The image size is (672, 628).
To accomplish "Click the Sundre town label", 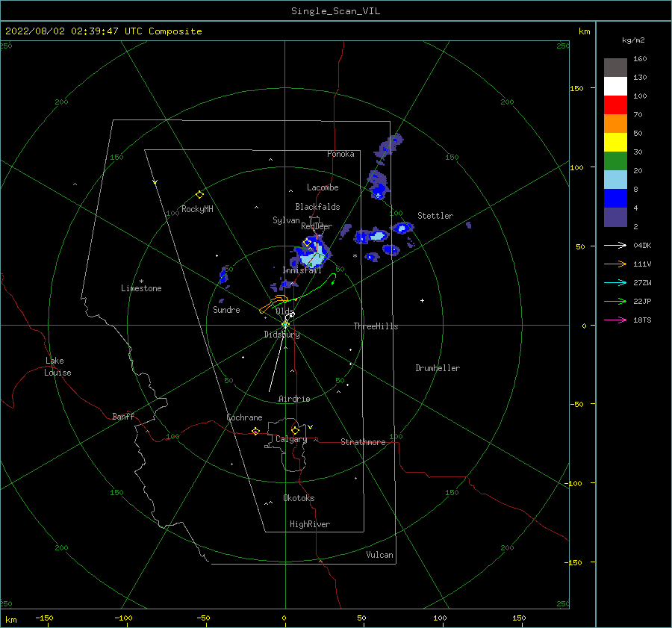I will click(226, 309).
